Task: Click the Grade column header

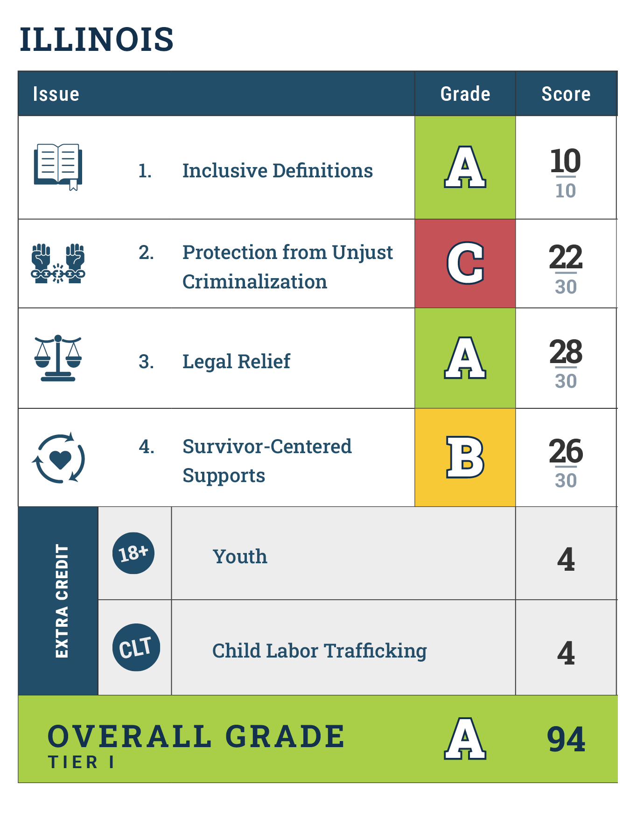Action: click(x=465, y=94)
